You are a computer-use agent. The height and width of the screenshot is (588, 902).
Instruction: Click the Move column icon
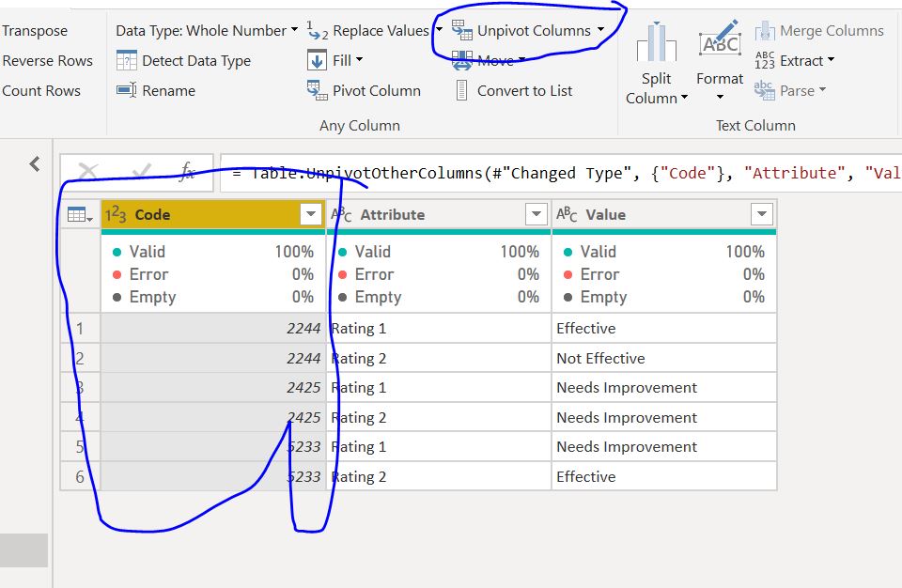(462, 60)
